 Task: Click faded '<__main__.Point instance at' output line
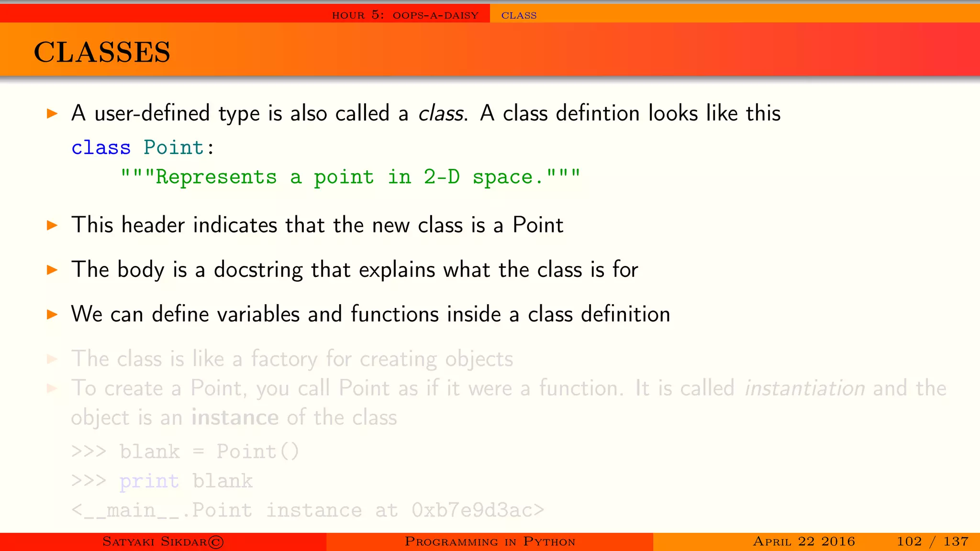point(308,510)
